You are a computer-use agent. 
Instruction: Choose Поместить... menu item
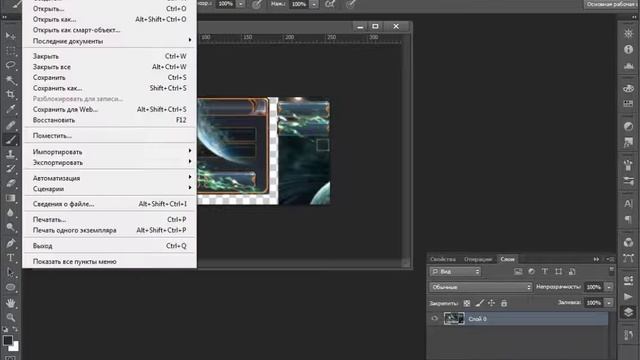109,136
